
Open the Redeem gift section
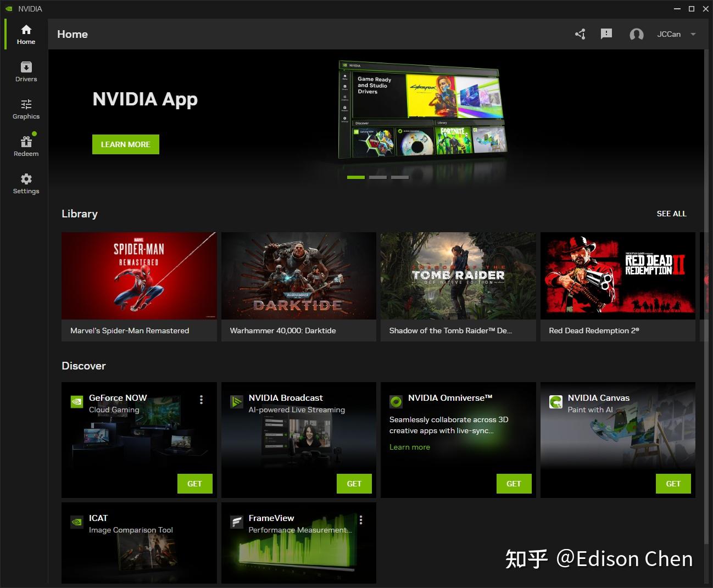26,145
